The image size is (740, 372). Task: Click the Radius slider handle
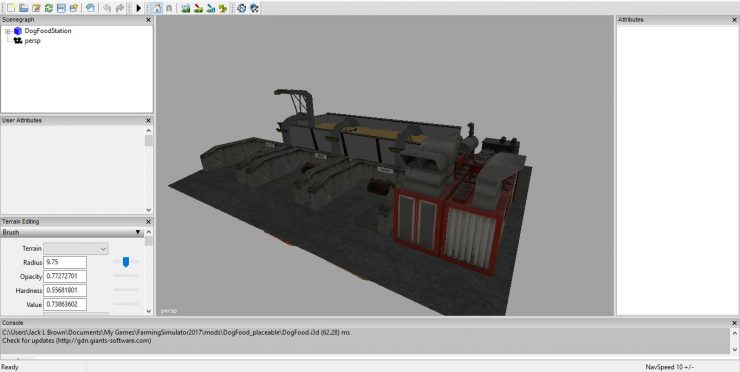[x=126, y=262]
